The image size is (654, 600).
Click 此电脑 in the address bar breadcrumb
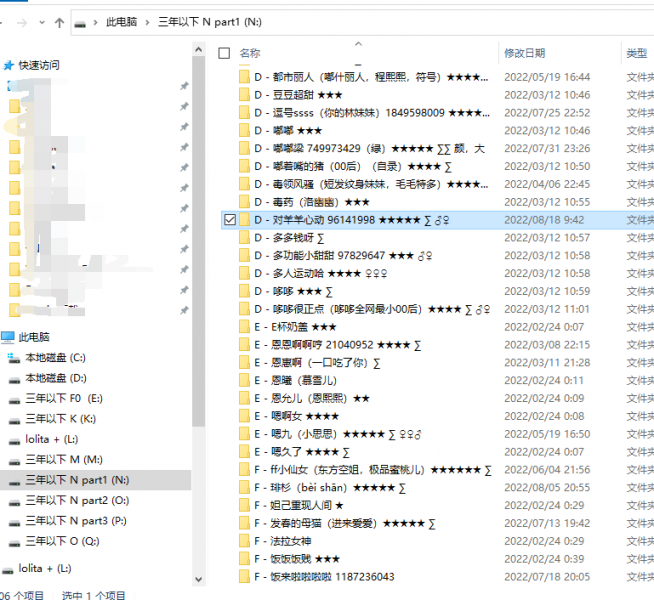pyautogui.click(x=122, y=21)
